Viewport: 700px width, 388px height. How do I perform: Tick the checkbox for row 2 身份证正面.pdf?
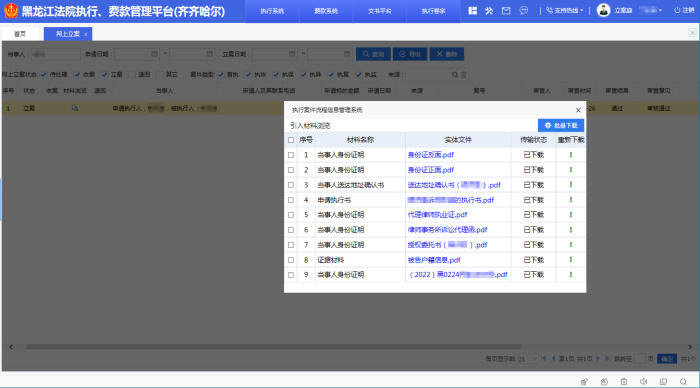[x=291, y=170]
